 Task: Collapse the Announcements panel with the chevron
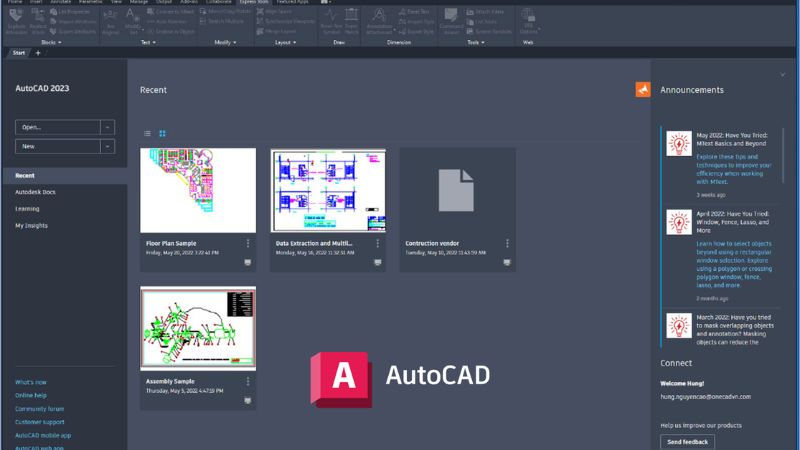coord(783,75)
